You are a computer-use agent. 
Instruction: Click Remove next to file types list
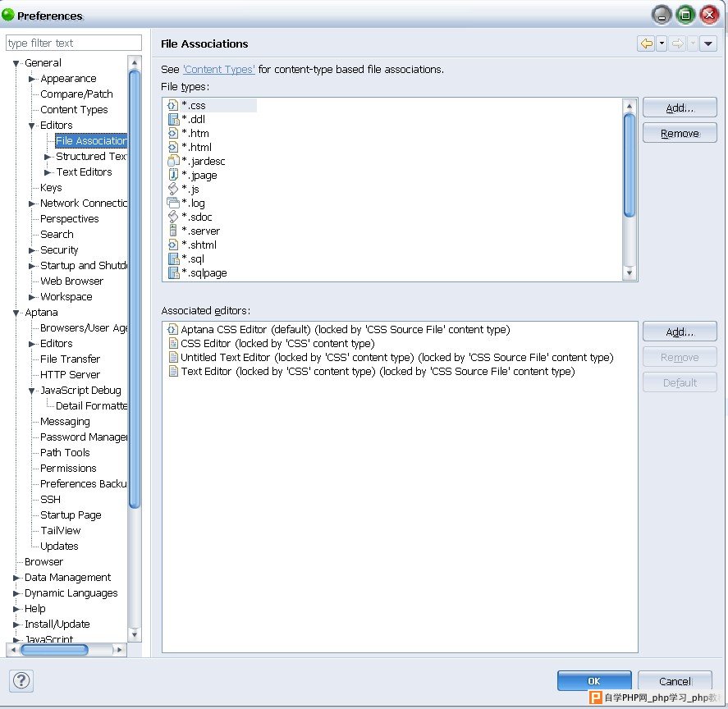tap(680, 133)
